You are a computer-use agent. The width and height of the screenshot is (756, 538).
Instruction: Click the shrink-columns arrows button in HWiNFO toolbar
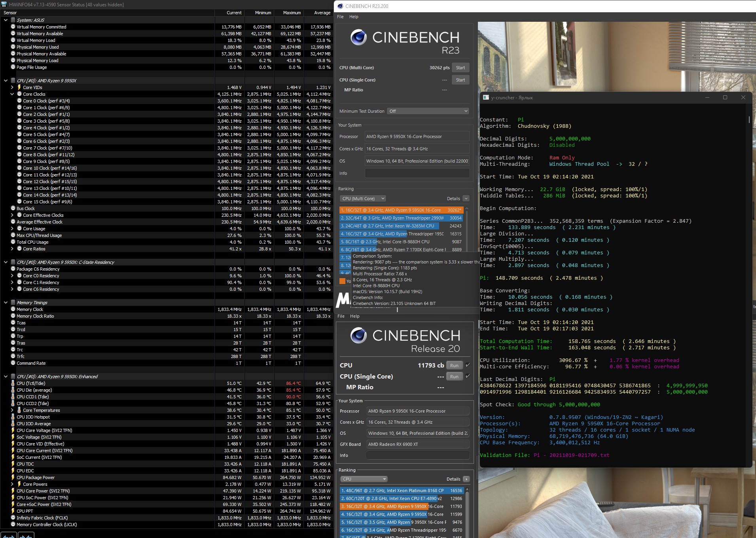26,536
